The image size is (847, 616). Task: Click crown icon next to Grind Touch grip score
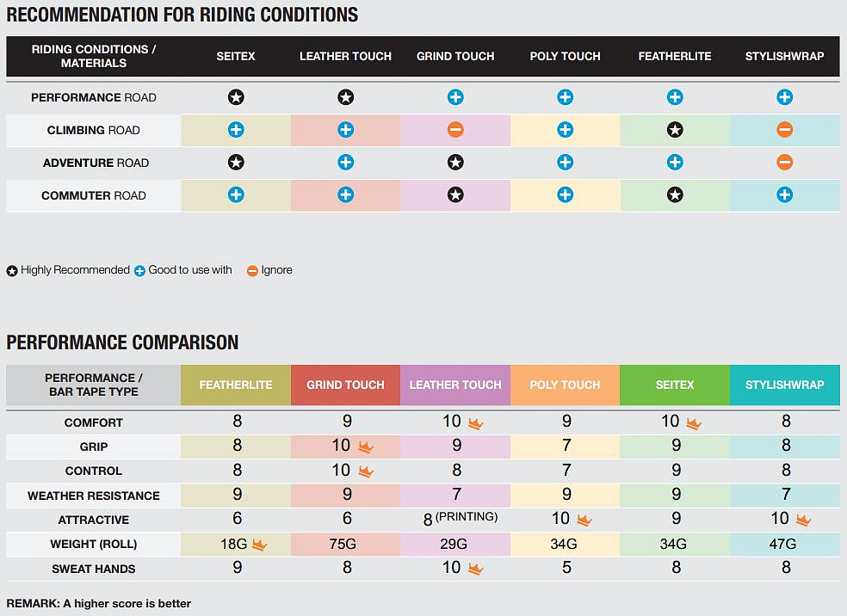[x=365, y=447]
